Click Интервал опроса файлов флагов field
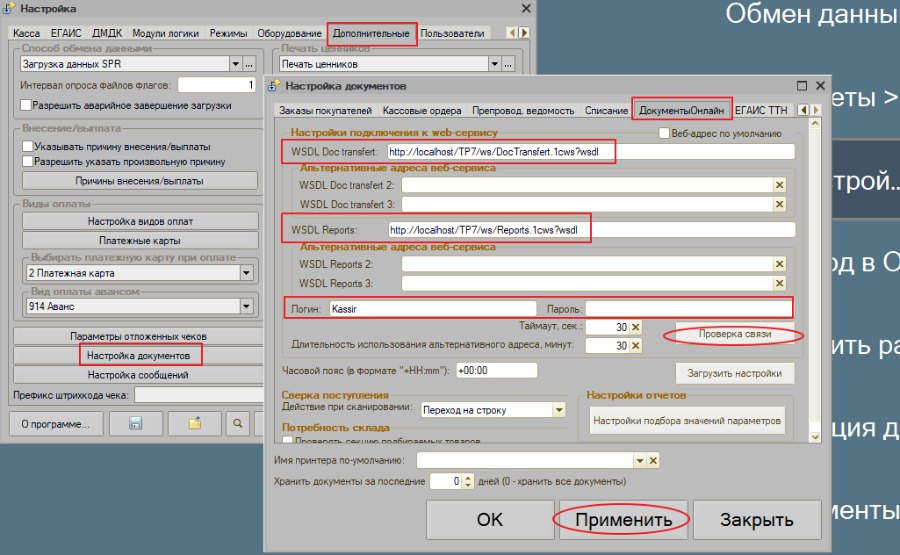The width and height of the screenshot is (900, 555). 216,85
